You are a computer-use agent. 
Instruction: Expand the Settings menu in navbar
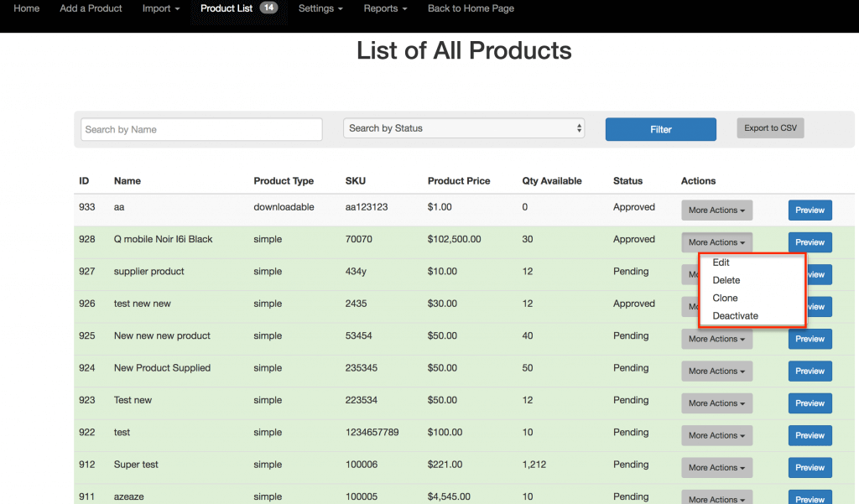pos(320,8)
